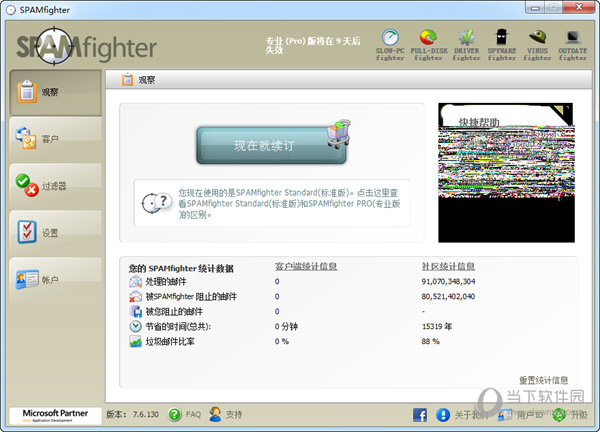Screen dimensions: 600x432
Task: Click the 支持 text link
Action: click(234, 414)
